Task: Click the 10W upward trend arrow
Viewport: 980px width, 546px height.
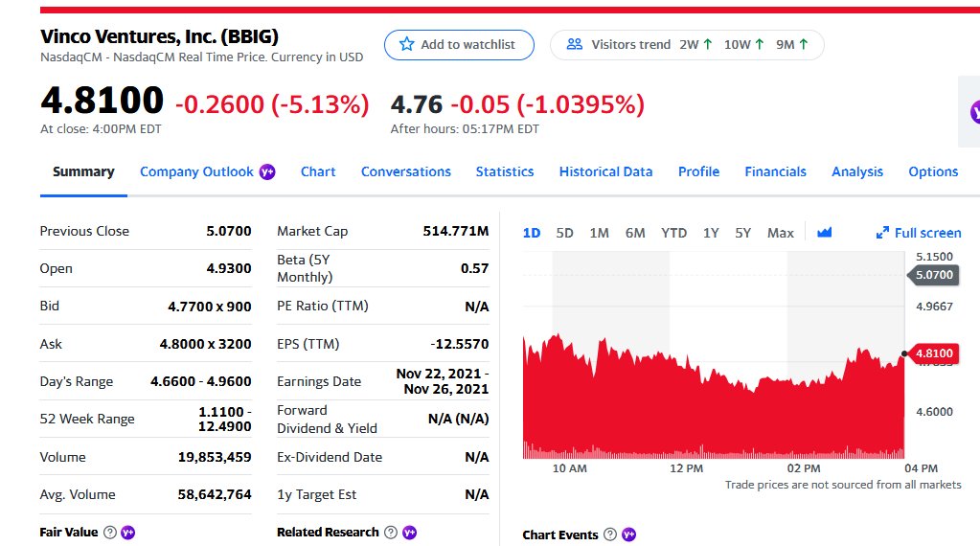Action: click(760, 44)
